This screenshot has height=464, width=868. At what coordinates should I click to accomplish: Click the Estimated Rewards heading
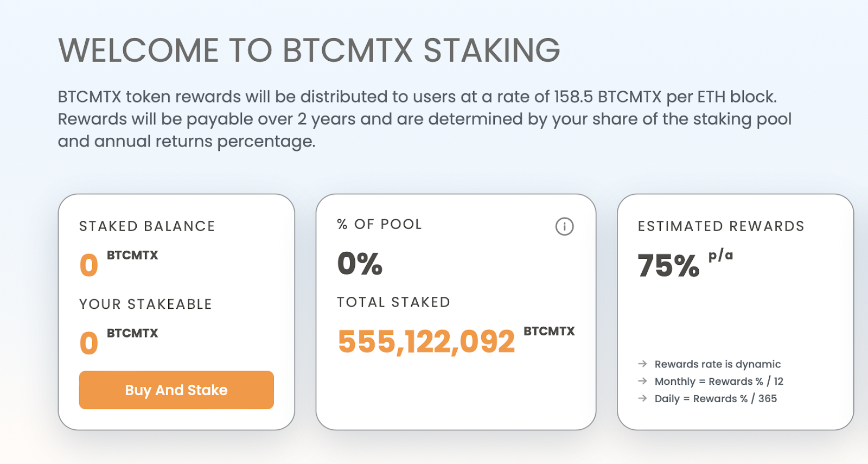pyautogui.click(x=721, y=226)
